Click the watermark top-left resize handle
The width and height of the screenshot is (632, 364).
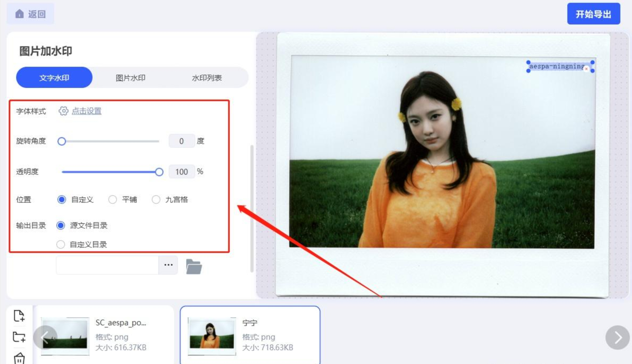(528, 62)
